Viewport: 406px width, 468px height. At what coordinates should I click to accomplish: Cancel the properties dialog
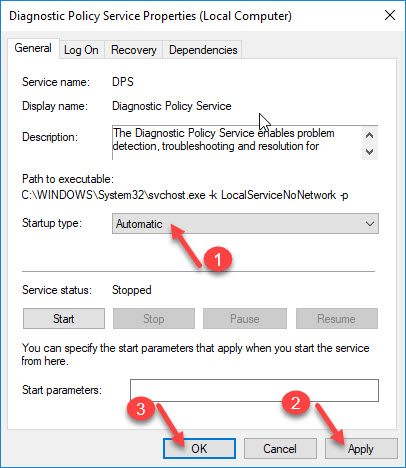[x=280, y=449]
